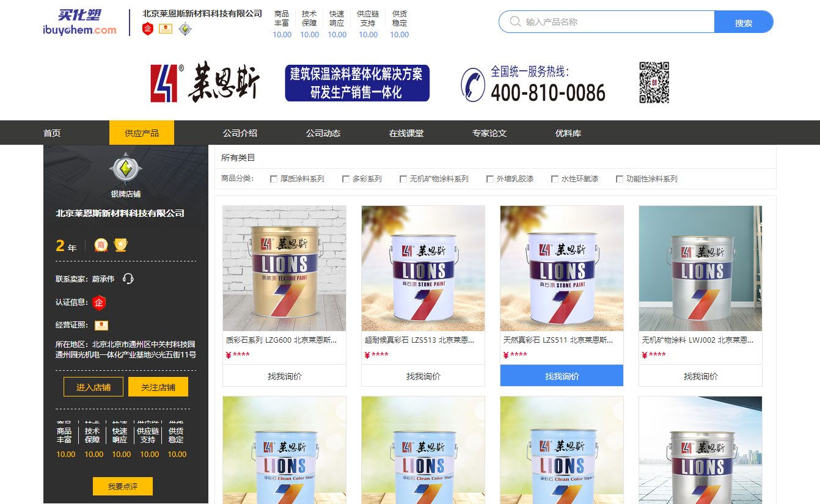Image resolution: width=820 pixels, height=504 pixels.
Task: Click the company name in the page header
Action: click(x=202, y=13)
